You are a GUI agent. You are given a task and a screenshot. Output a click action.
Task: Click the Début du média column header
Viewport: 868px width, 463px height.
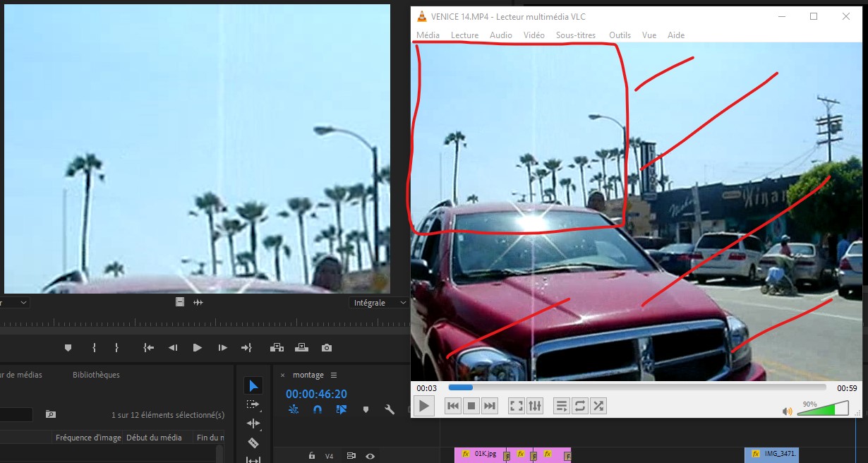tap(154, 438)
